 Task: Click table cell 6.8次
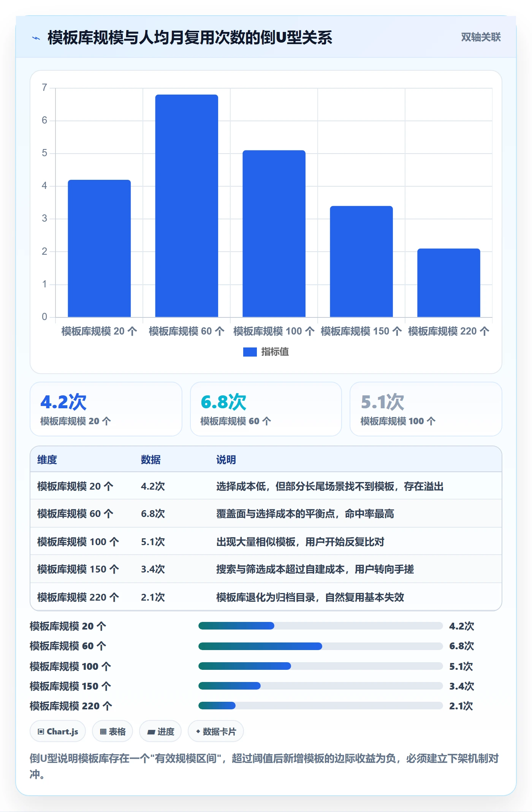[x=153, y=514]
